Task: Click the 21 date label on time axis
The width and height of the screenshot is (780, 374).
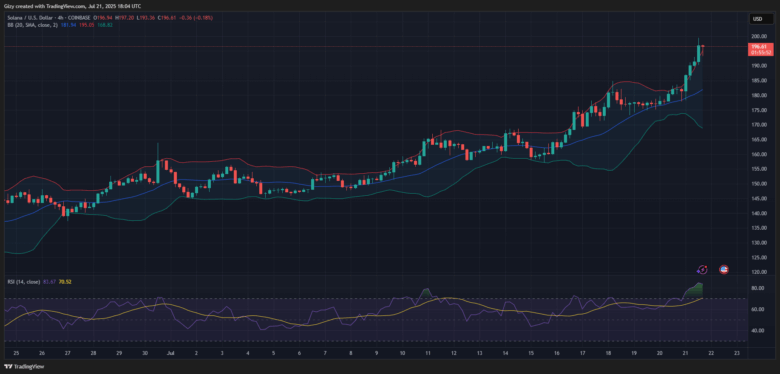Action: [x=685, y=353]
